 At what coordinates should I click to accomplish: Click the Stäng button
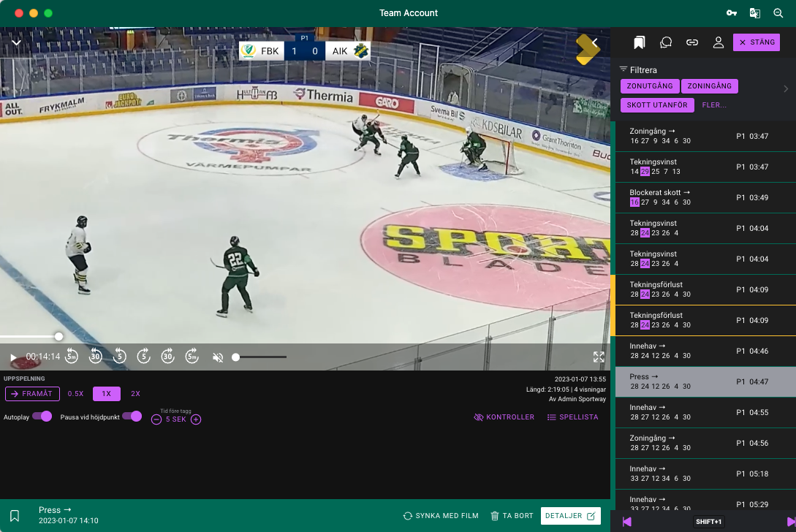(x=757, y=42)
